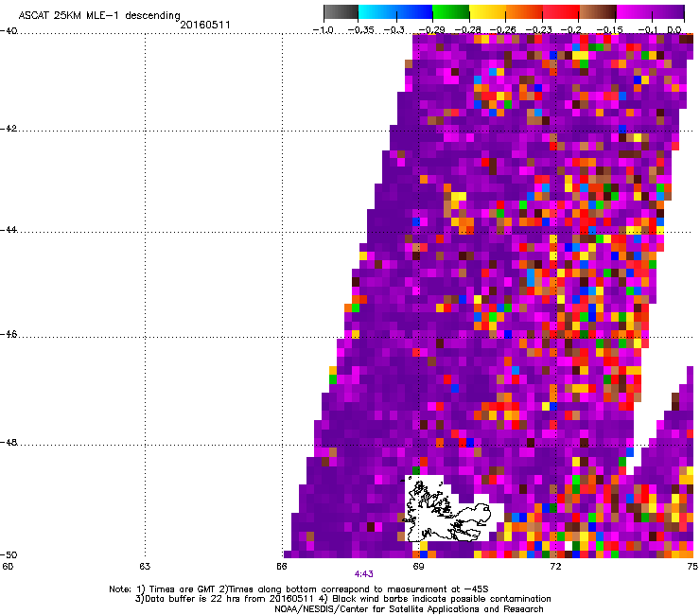The image size is (700, 615).
Task: Click the -44 latitude axis label
Action: (9, 230)
